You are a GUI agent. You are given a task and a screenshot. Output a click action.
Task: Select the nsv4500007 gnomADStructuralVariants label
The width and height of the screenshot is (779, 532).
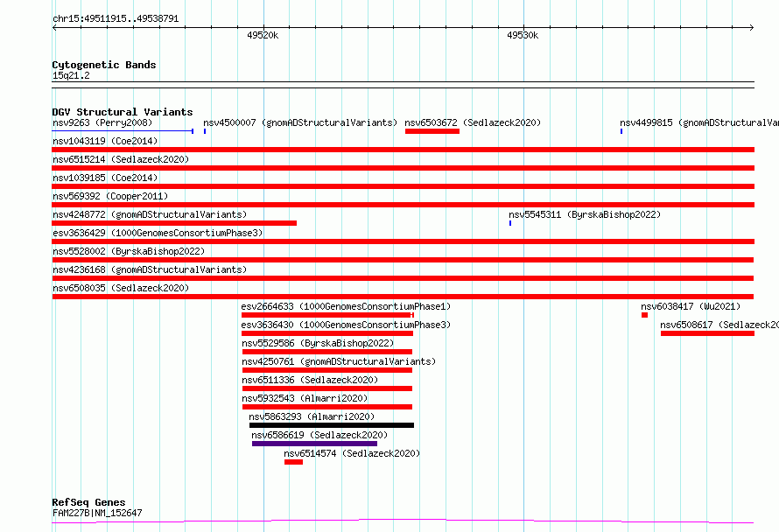pyautogui.click(x=300, y=122)
